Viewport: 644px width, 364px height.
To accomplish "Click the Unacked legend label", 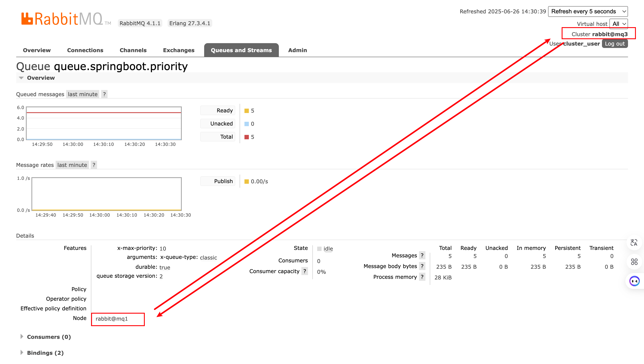I will (218, 124).
